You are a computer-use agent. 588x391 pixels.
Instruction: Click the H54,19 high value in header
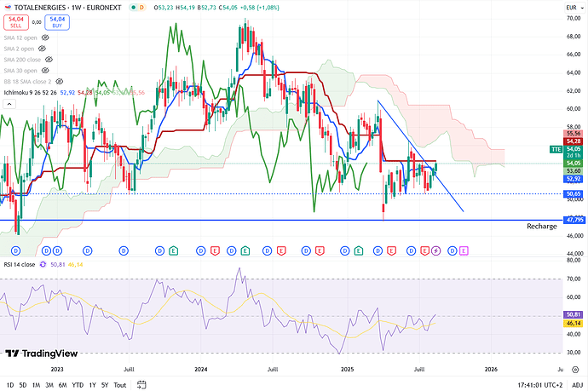pos(185,8)
